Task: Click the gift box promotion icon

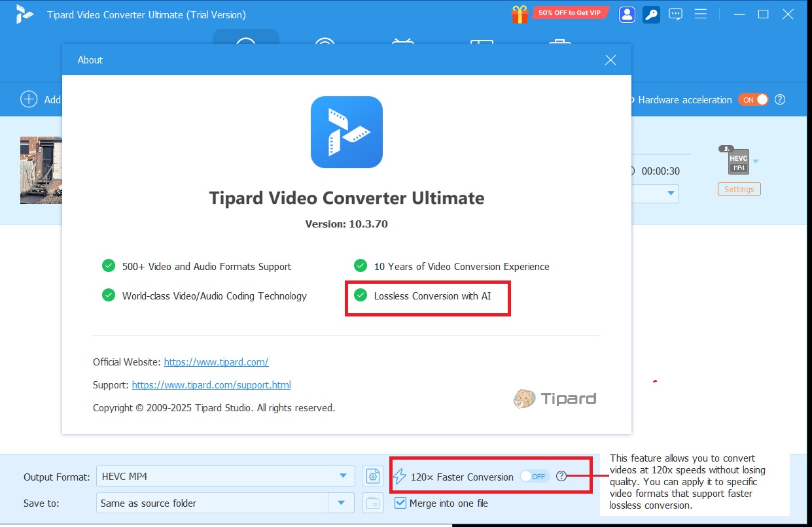Action: tap(521, 14)
